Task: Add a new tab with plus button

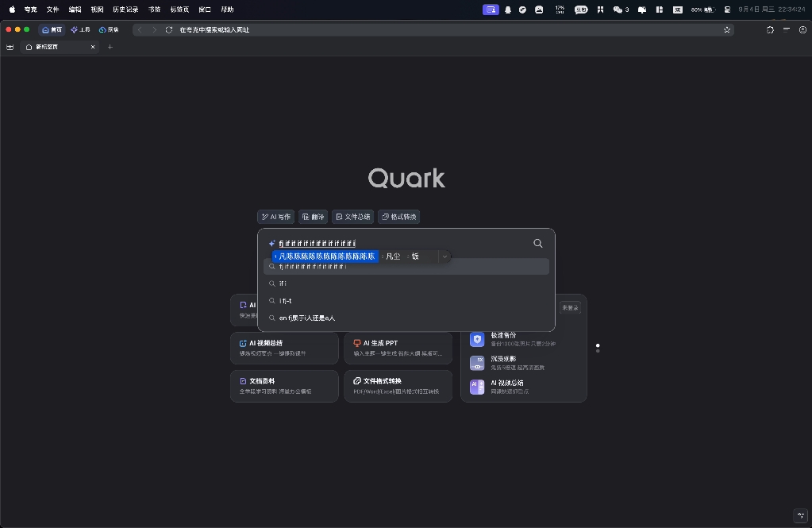Action: [110, 47]
